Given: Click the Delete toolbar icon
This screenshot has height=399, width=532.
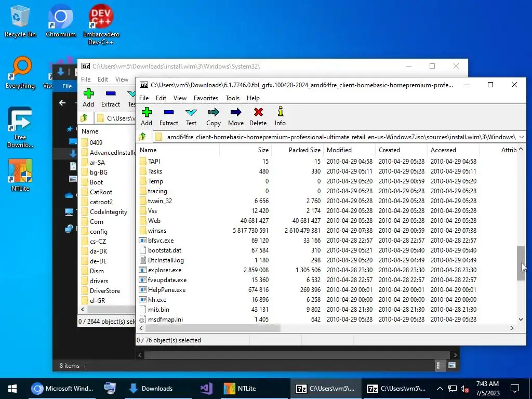Looking at the screenshot, I should (258, 117).
